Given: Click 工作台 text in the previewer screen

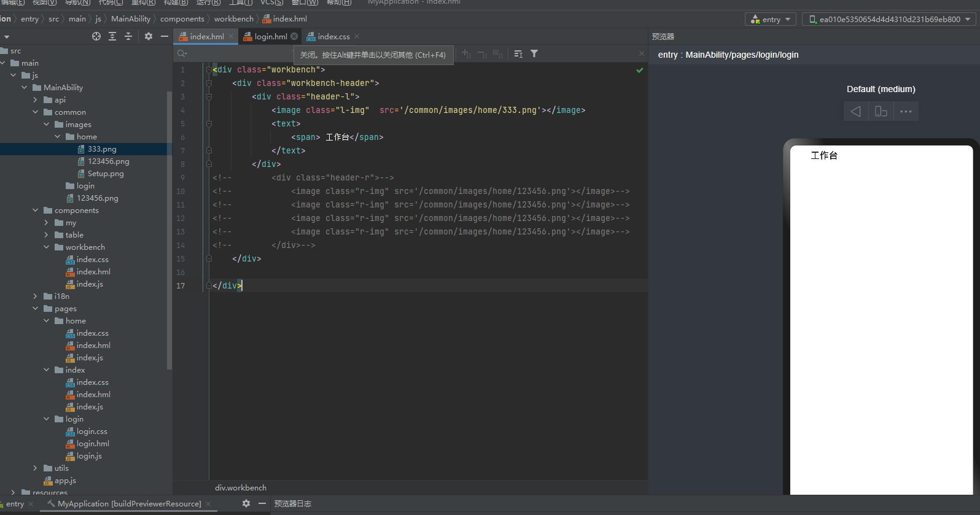Looking at the screenshot, I should (824, 155).
